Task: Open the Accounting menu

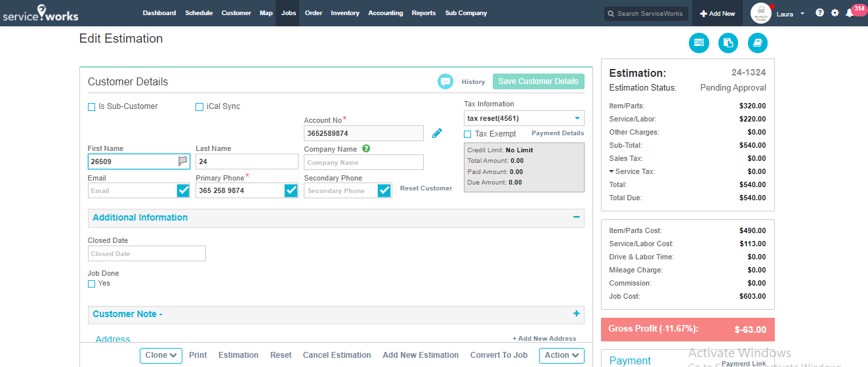Action: pos(385,13)
